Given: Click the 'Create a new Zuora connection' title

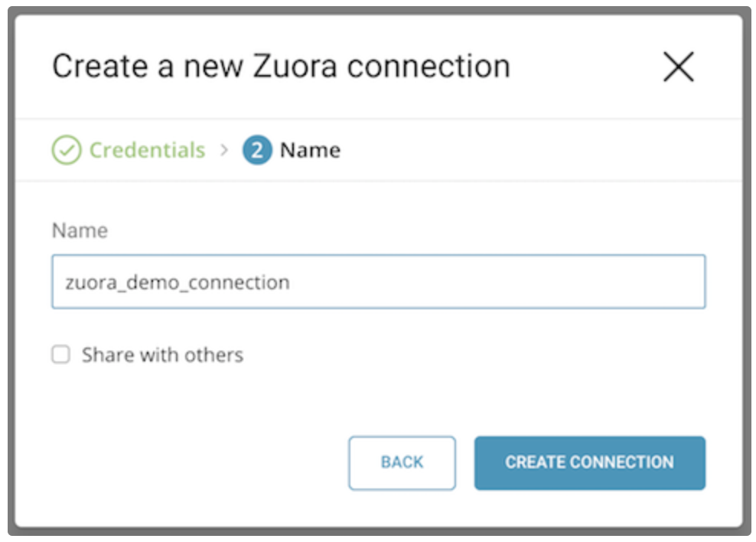Looking at the screenshot, I should 281,67.
